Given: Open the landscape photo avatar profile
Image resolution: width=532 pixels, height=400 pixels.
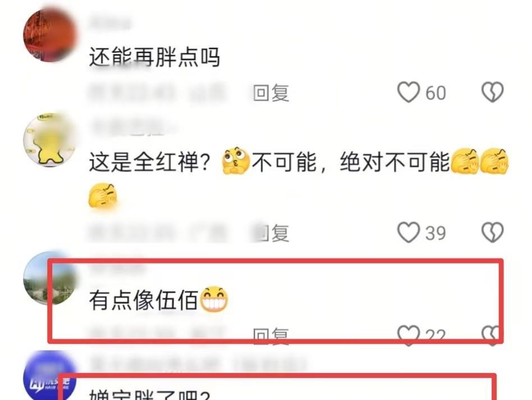Looking at the screenshot, I should point(50,278).
